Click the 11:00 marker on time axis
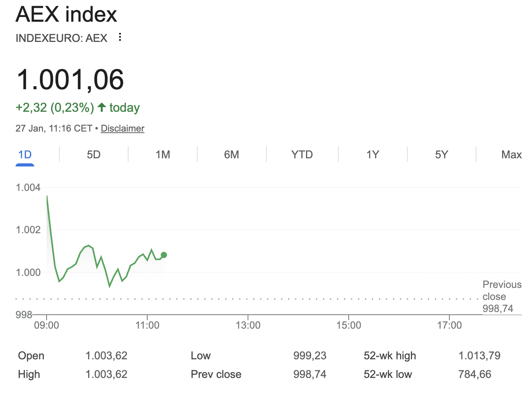The height and width of the screenshot is (402, 532). 147,325
